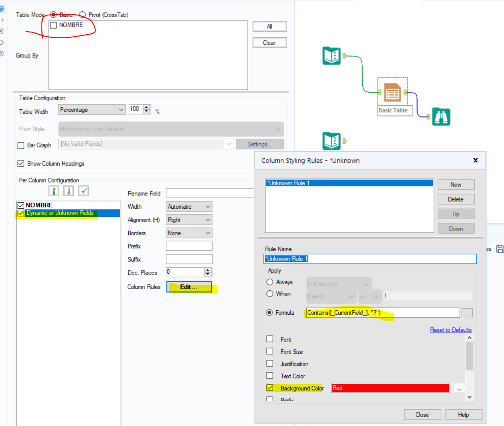504x426 pixels.
Task: Enable the Bar Graph checkbox
Action: 21,145
